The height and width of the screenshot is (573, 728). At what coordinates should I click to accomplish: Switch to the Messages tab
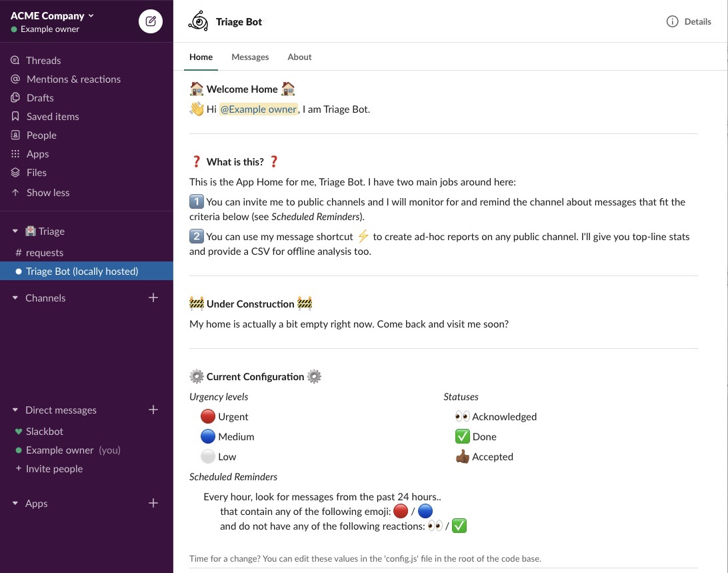pos(250,57)
